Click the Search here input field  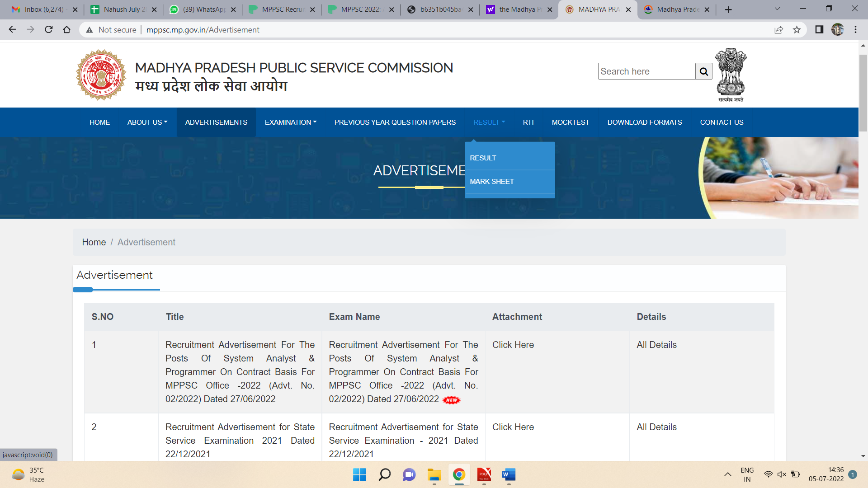646,71
